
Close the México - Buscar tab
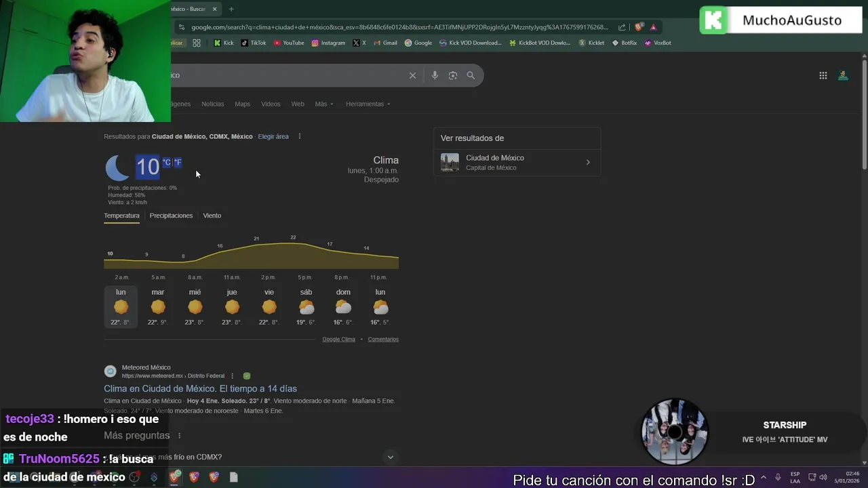coord(215,9)
